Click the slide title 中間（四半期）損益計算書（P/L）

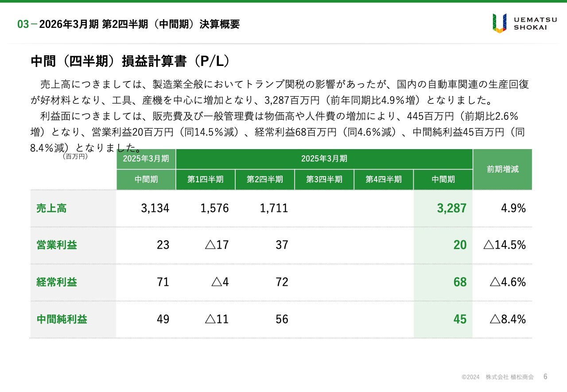point(130,61)
